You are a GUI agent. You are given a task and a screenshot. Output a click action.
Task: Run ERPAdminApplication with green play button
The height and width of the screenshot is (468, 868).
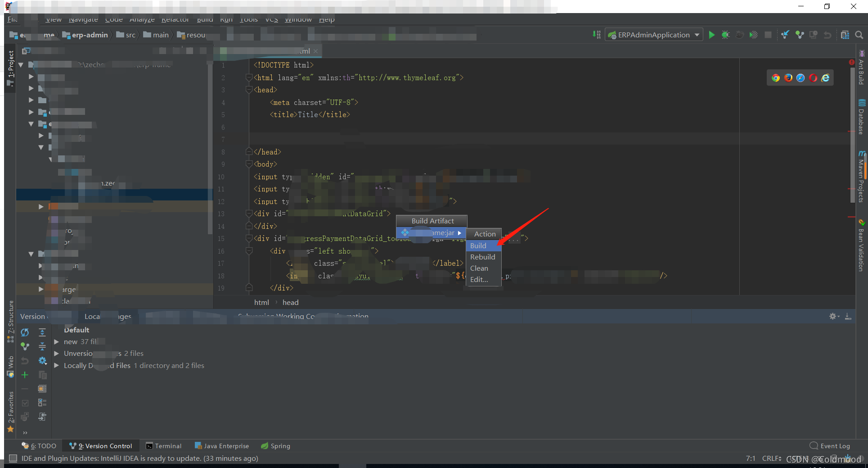click(711, 35)
